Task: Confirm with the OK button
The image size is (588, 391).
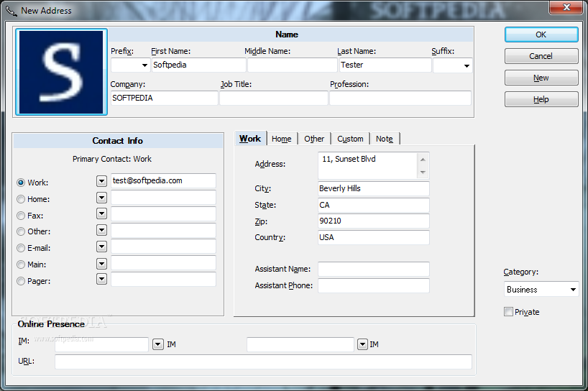Action: (x=541, y=34)
